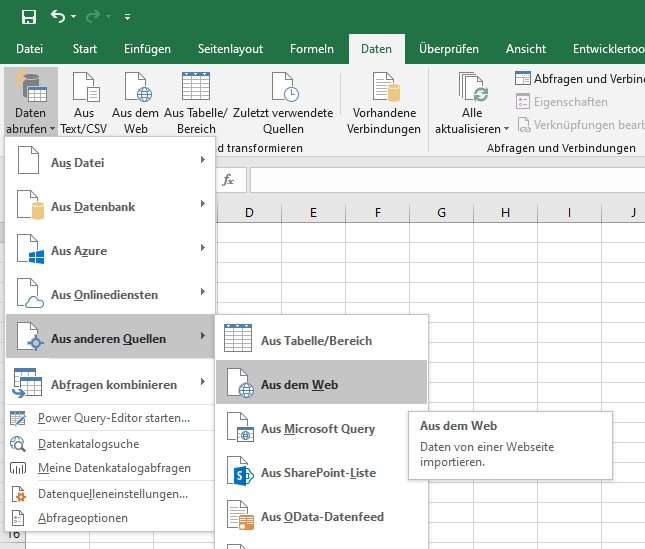Screen dimensions: 645x549
Task: Switch to the Ansicht tab
Action: point(526,49)
